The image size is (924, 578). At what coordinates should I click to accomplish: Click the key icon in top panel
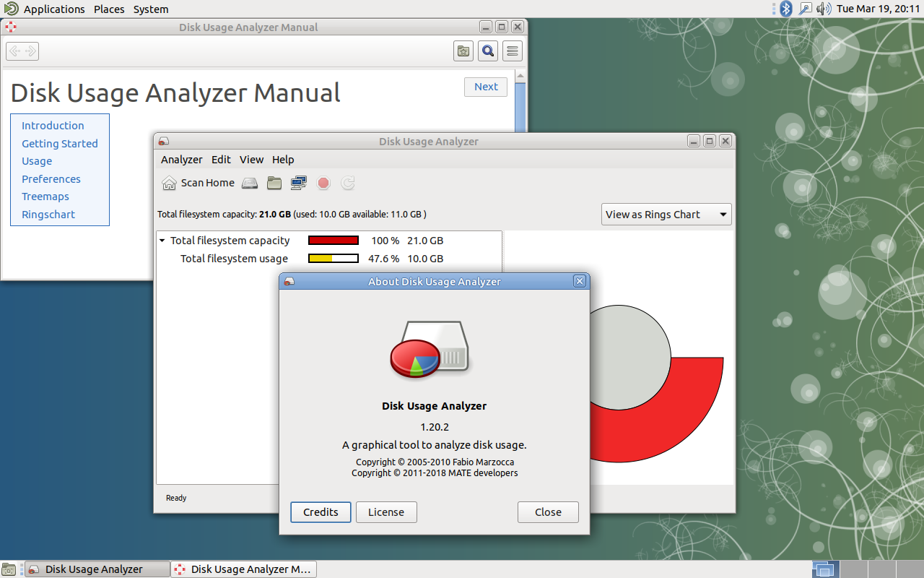pyautogui.click(x=805, y=9)
